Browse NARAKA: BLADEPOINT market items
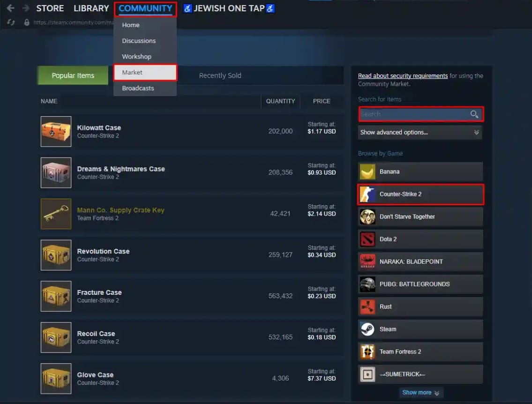The image size is (532, 404). pos(420,262)
